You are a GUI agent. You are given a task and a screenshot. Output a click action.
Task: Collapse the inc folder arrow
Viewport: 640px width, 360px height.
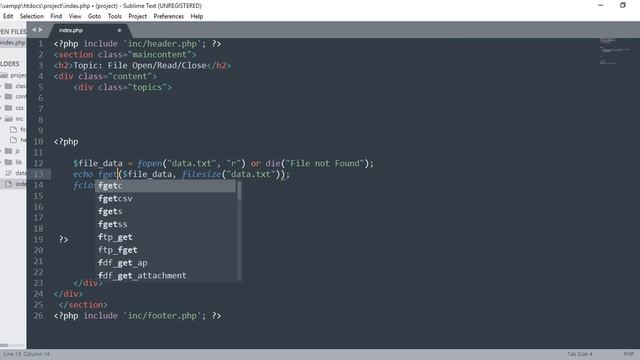1,119
